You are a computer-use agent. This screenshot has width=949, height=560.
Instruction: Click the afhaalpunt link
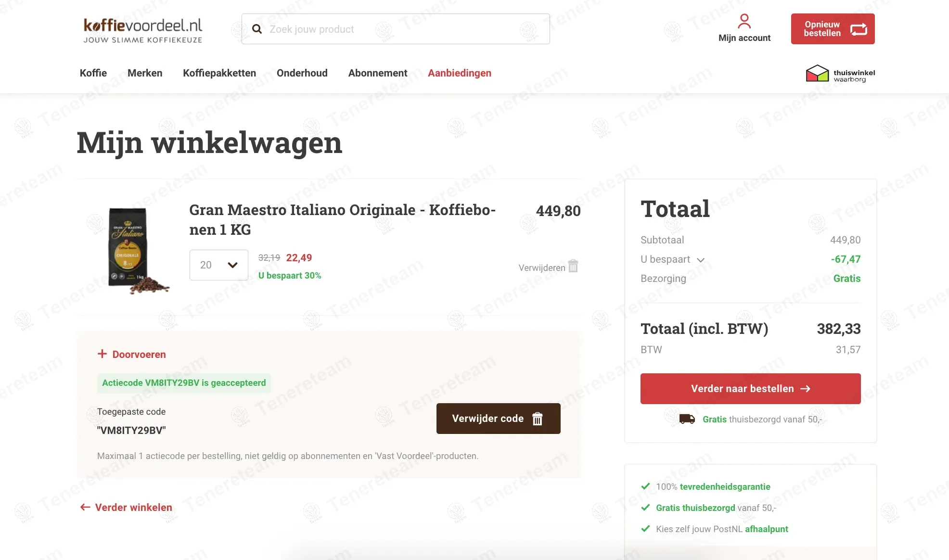(x=767, y=529)
